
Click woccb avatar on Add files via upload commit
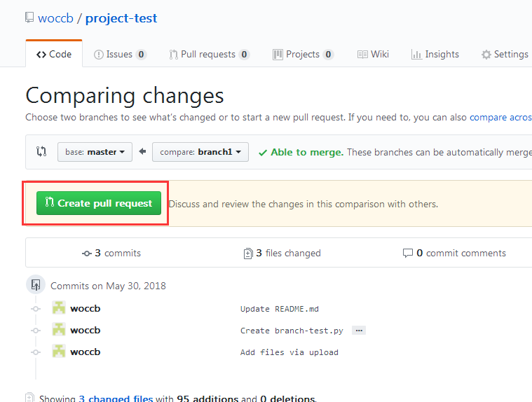(59, 351)
